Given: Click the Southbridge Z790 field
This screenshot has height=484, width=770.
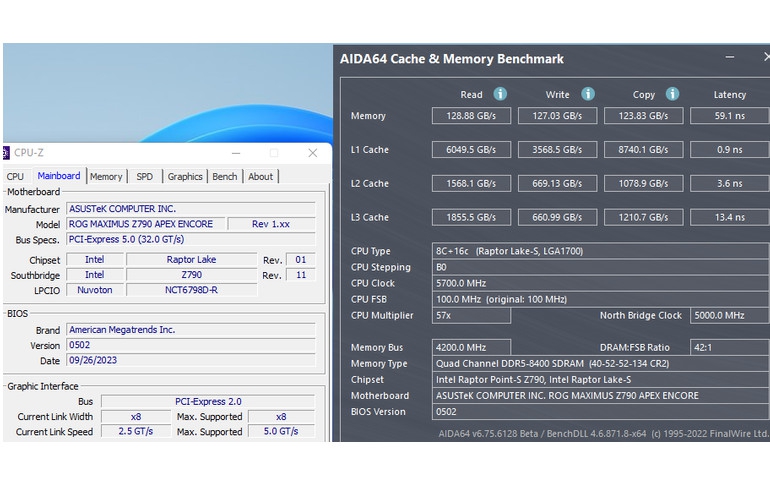Looking at the screenshot, I should coord(192,274).
